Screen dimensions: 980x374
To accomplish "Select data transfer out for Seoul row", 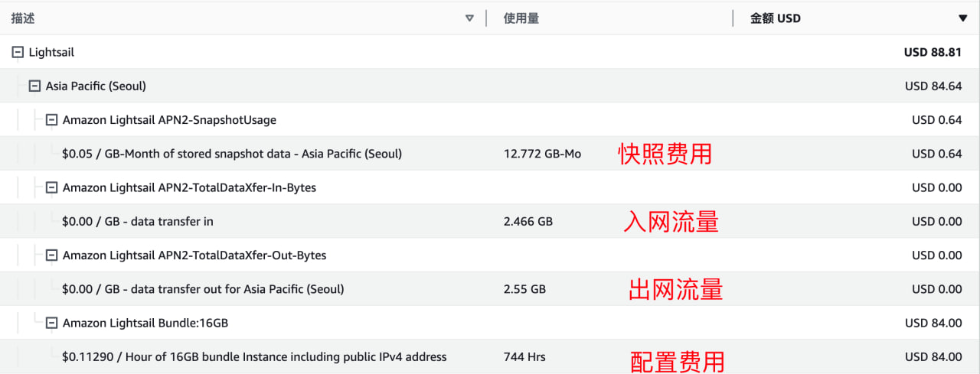I will pos(490,289).
